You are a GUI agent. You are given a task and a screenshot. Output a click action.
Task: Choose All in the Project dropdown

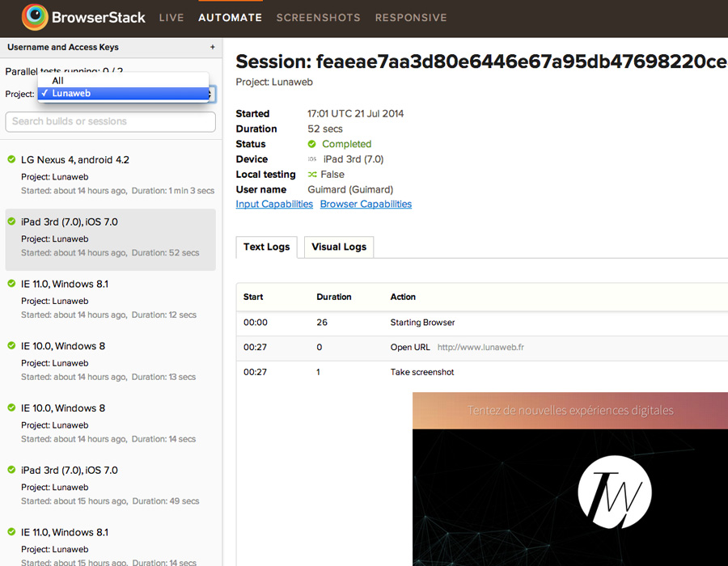click(x=123, y=80)
